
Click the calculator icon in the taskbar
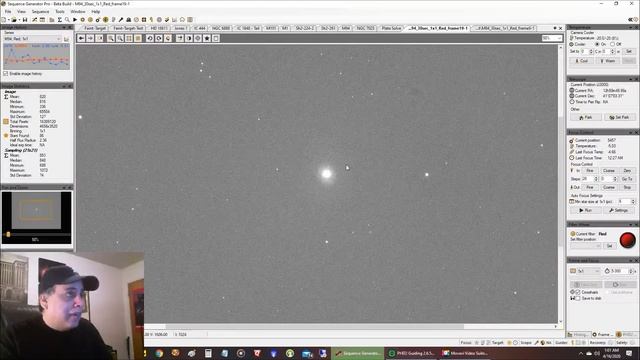tap(208, 353)
